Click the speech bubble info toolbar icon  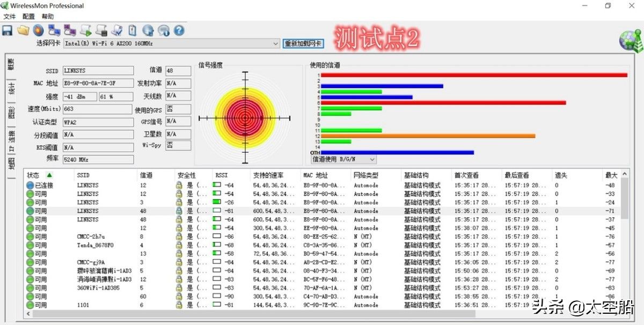pos(164,31)
